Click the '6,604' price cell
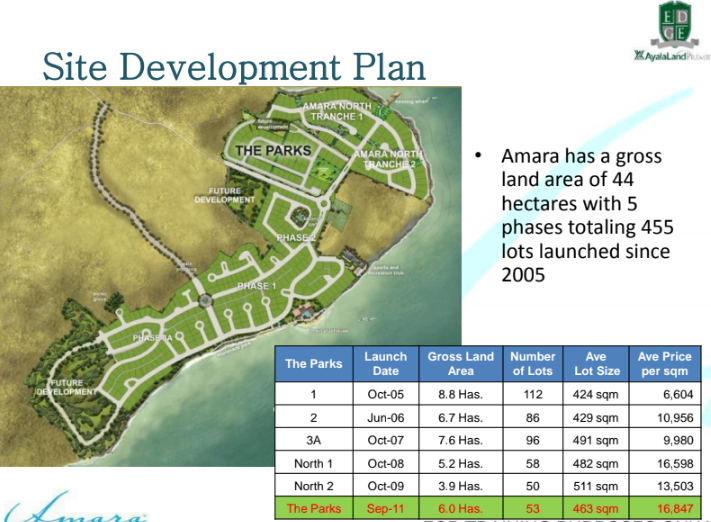 pyautogui.click(x=665, y=394)
